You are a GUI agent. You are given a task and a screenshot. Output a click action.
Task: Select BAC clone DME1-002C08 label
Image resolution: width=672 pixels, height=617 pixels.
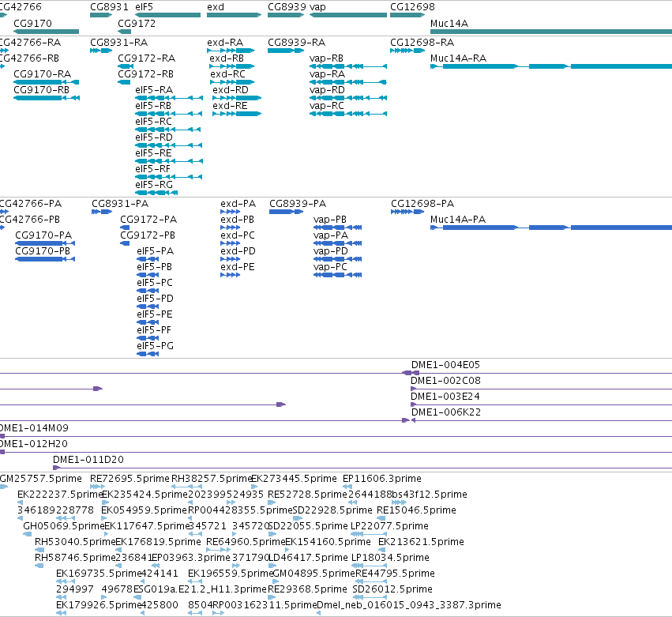pos(445,381)
